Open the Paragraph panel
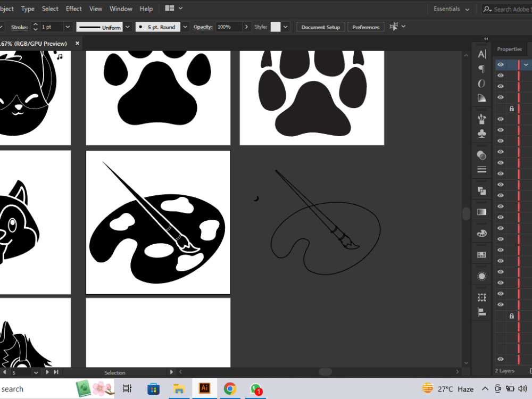The image size is (532, 399). [481, 69]
